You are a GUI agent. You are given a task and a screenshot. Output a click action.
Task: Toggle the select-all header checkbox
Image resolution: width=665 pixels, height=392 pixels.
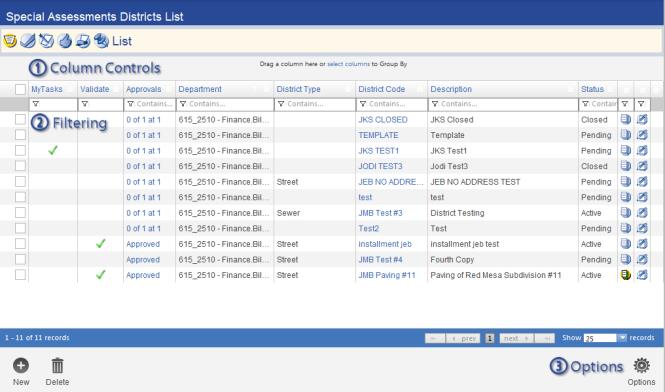tap(20, 89)
